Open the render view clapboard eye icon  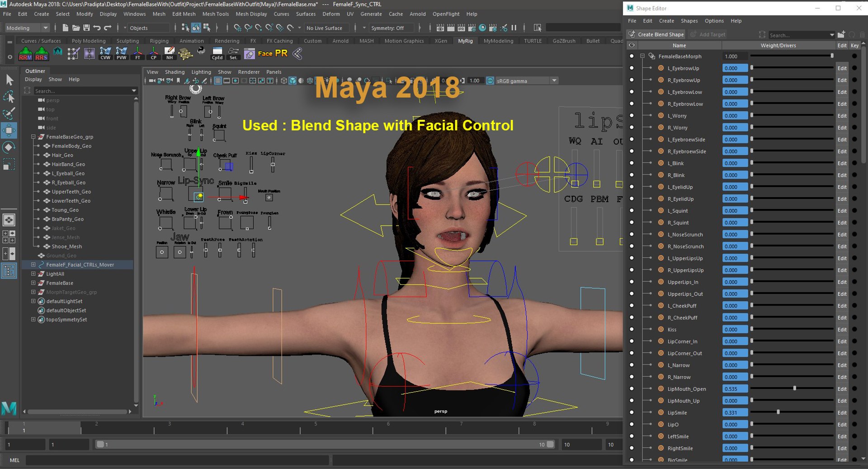click(x=440, y=28)
